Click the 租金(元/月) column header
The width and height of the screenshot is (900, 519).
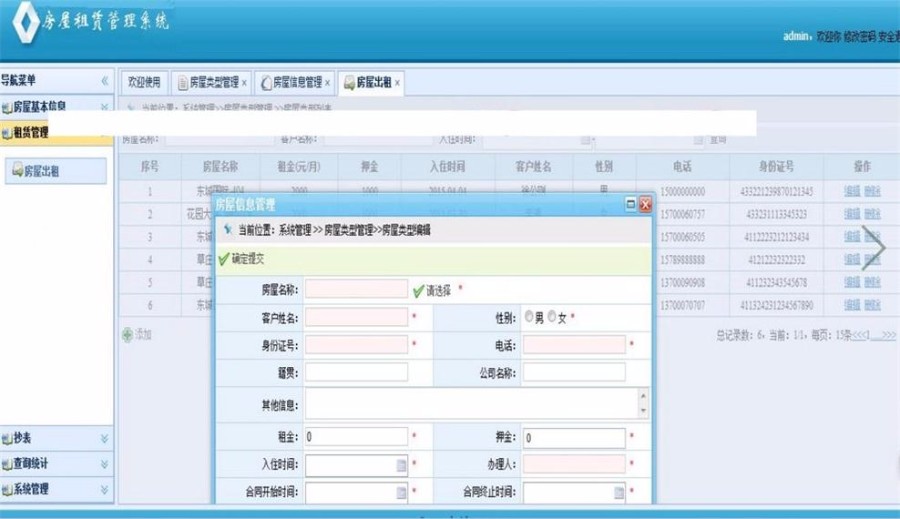point(299,166)
